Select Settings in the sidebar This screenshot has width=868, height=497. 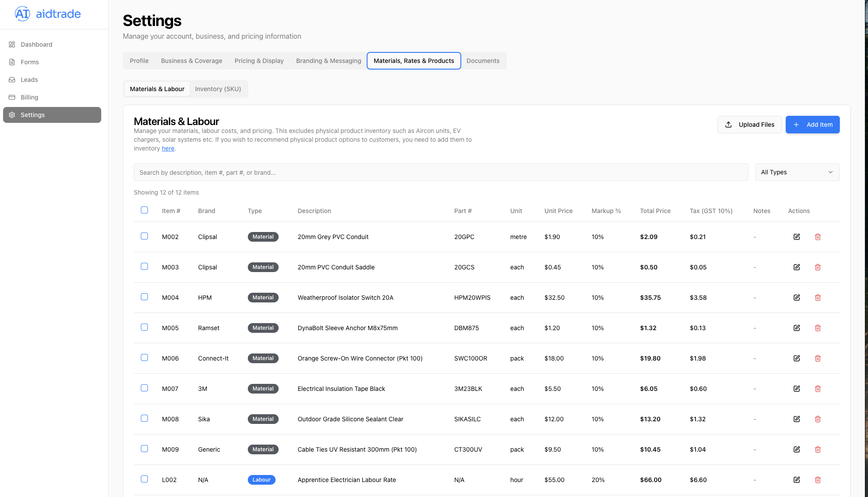pyautogui.click(x=52, y=115)
